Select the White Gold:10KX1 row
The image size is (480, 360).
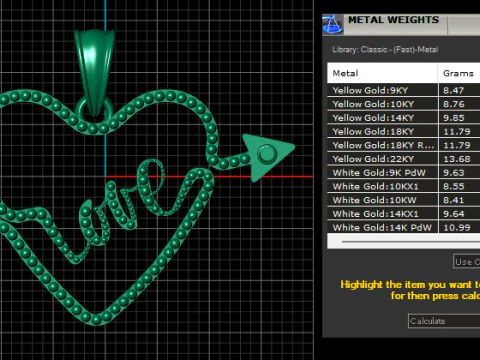coord(404,186)
